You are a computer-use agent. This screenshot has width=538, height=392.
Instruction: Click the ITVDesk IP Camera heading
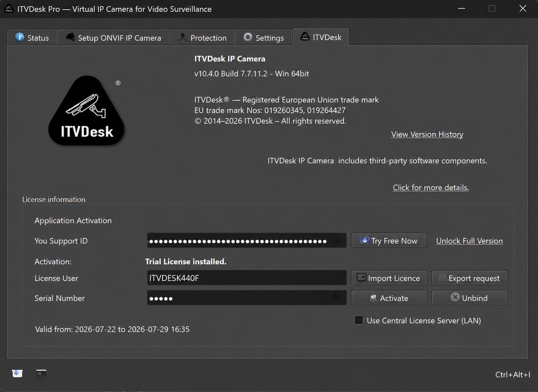[230, 59]
